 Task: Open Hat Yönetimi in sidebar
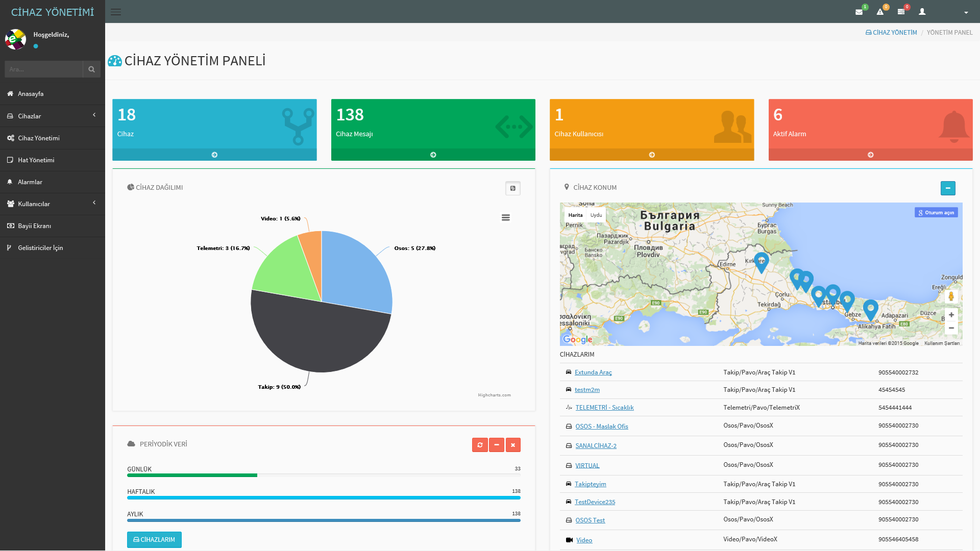(53, 160)
